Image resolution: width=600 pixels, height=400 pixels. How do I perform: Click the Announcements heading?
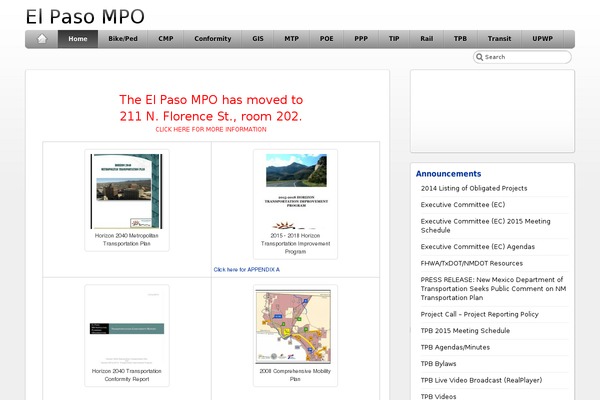tap(448, 174)
